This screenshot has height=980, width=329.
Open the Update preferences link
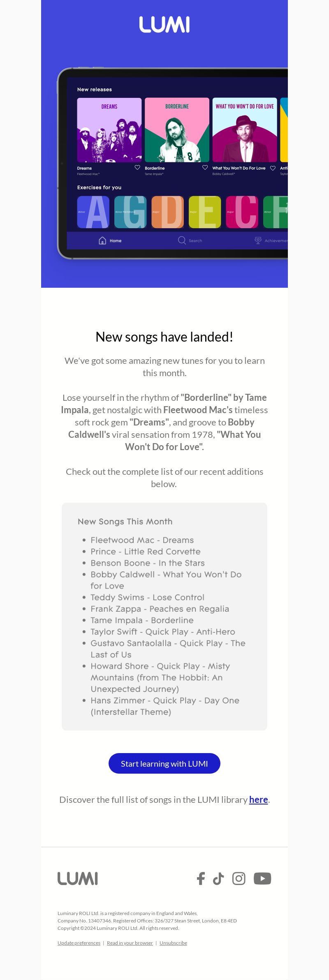(x=79, y=943)
